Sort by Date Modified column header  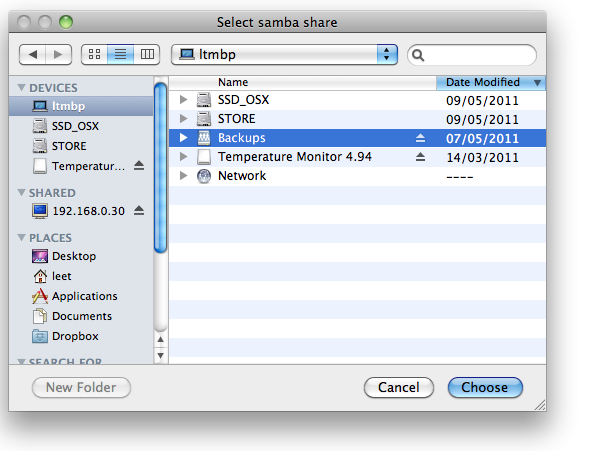[491, 82]
